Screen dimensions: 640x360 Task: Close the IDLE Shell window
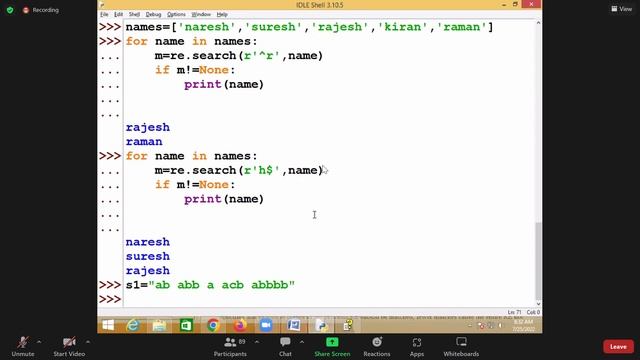pyautogui.click(x=531, y=4)
